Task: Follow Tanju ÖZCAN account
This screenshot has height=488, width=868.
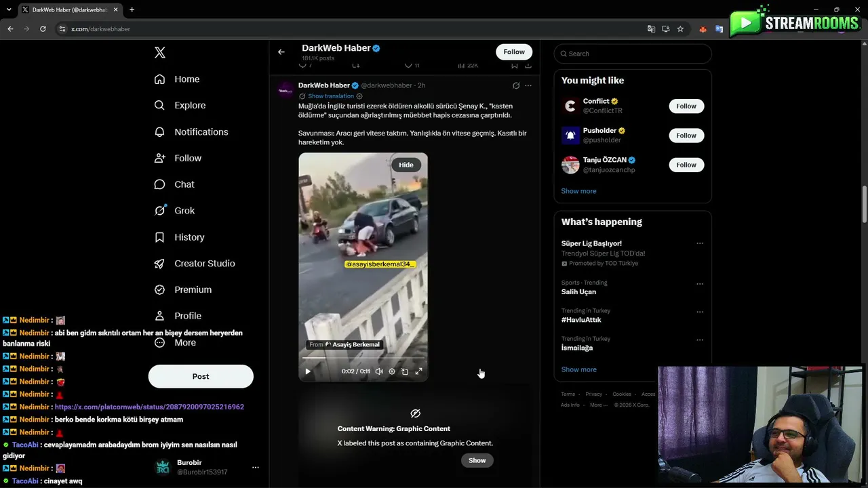Action: point(686,165)
